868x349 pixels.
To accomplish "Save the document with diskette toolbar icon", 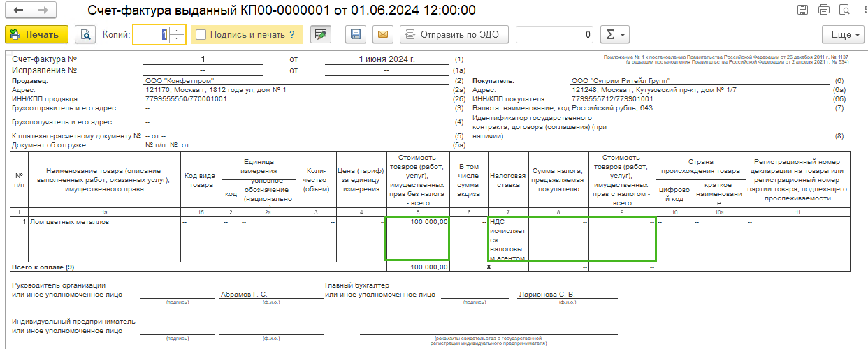I will tap(356, 34).
